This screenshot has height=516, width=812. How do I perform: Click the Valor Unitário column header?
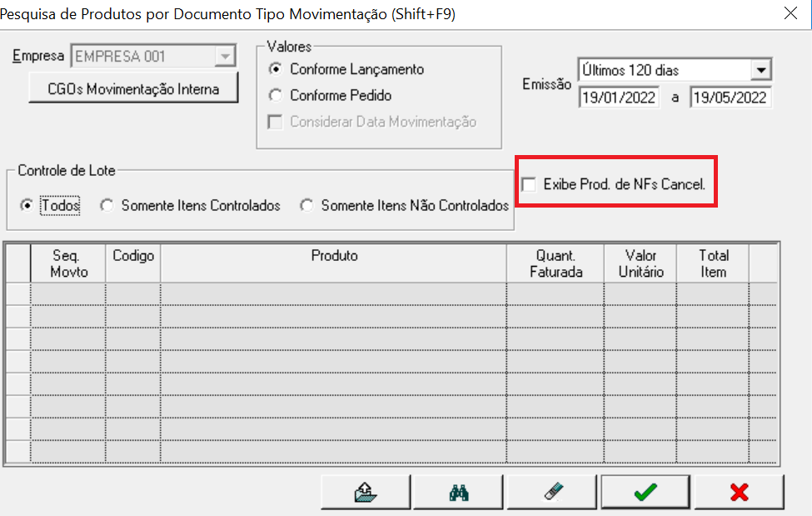tap(640, 263)
